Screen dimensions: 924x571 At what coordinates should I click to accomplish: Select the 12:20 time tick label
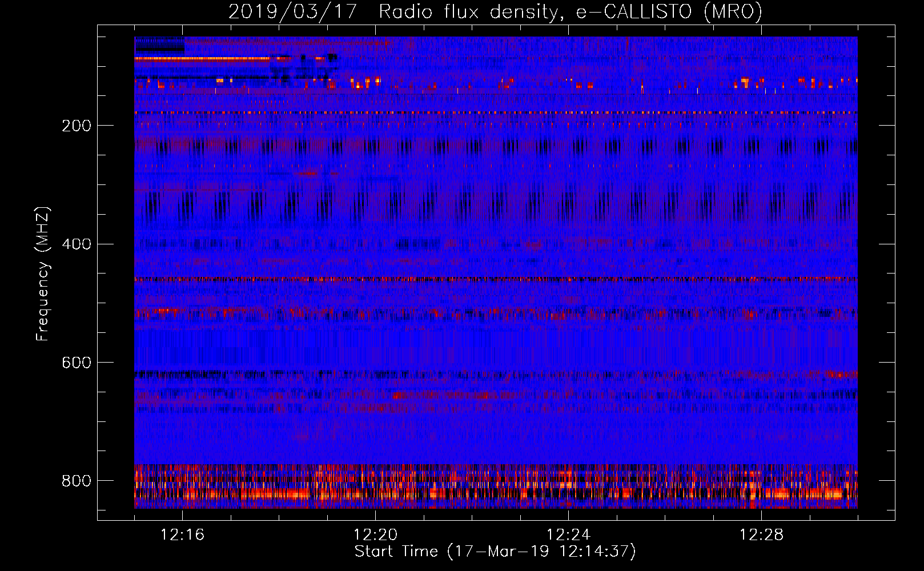coord(375,535)
